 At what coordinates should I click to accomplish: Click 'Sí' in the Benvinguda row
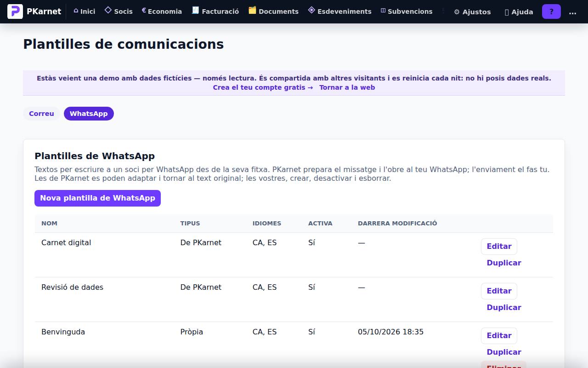pyautogui.click(x=311, y=332)
